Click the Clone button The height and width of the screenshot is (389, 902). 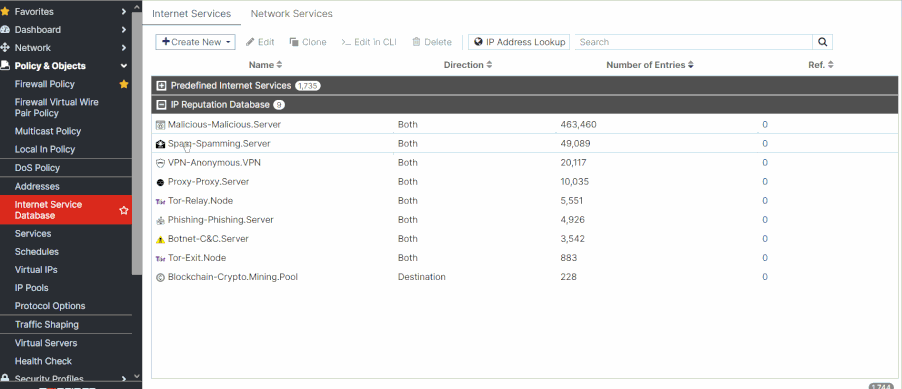pos(308,42)
